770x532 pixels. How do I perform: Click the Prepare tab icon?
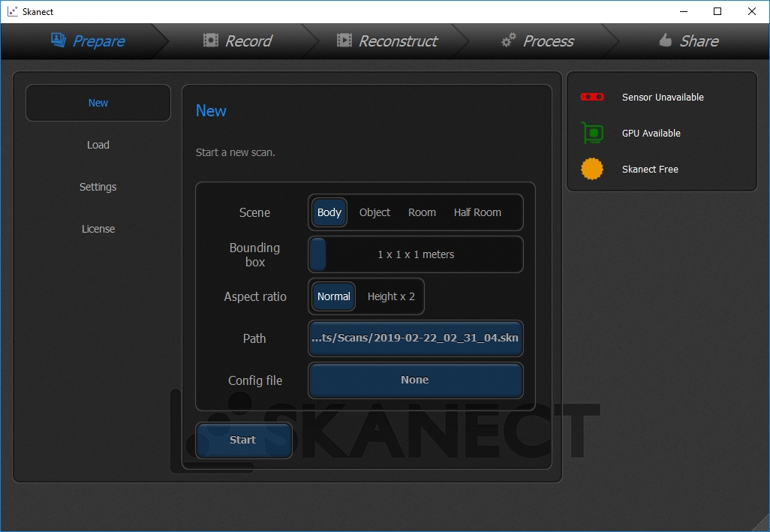pyautogui.click(x=59, y=40)
